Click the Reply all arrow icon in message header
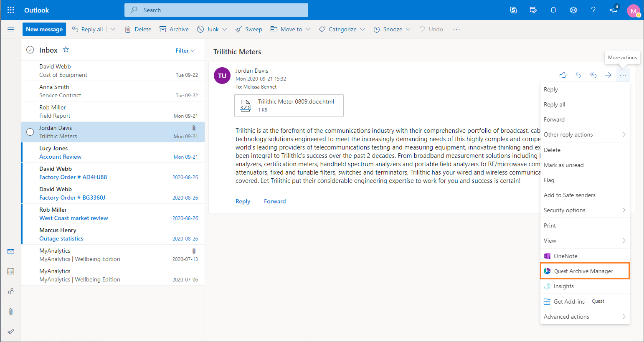 point(593,75)
